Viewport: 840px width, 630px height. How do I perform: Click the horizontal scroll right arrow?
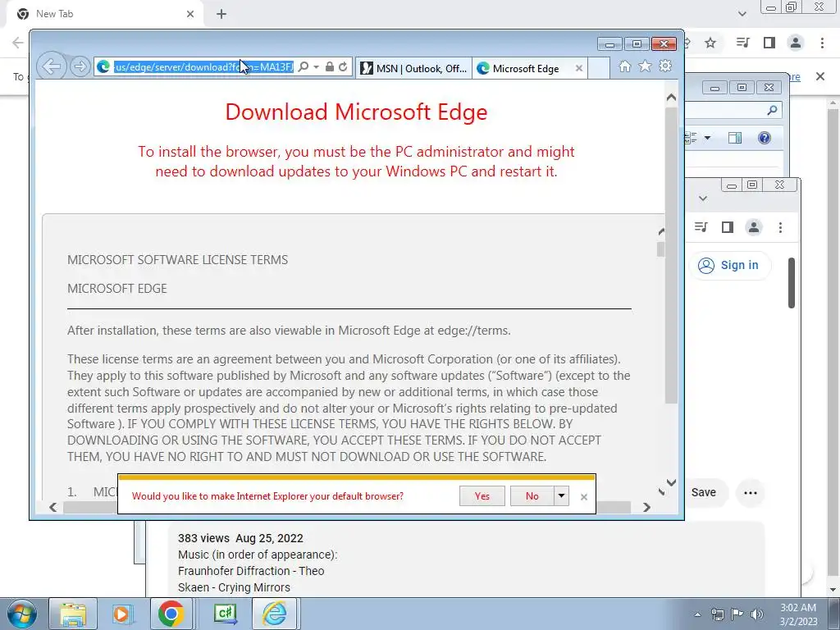[x=646, y=507]
